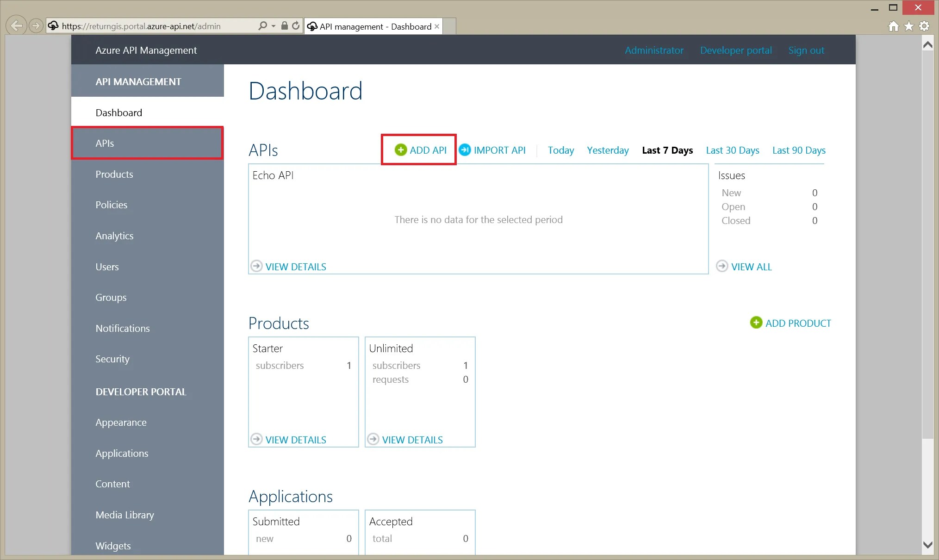This screenshot has width=939, height=560.
Task: Open Analytics in the sidebar
Action: [x=147, y=236]
